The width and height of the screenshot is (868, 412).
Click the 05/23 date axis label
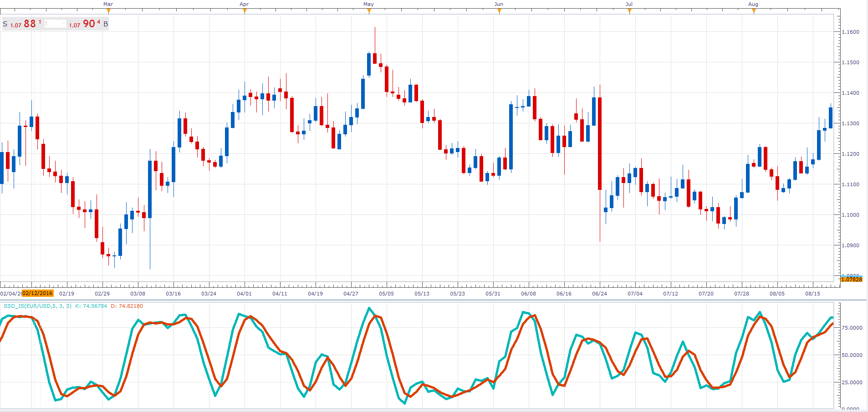458,294
